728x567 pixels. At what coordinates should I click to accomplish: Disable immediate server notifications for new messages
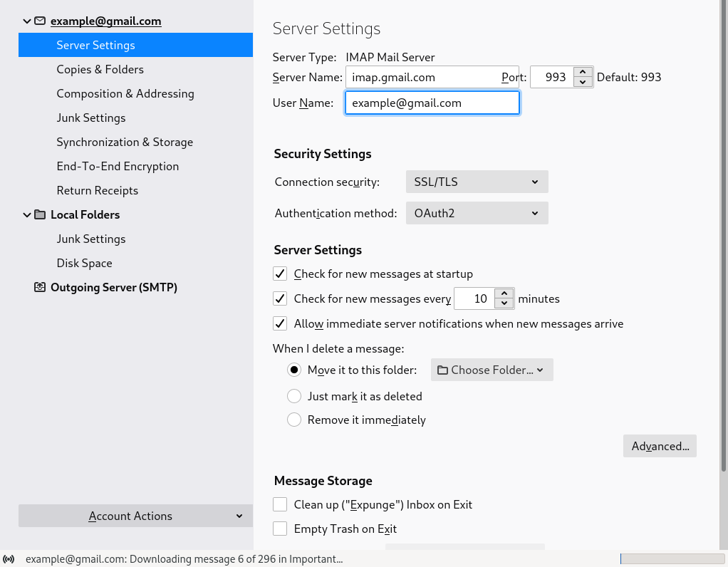[x=279, y=323]
